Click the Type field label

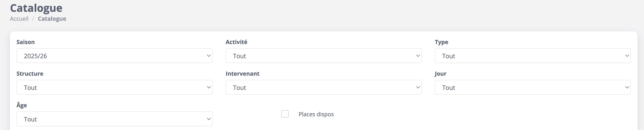point(441,42)
